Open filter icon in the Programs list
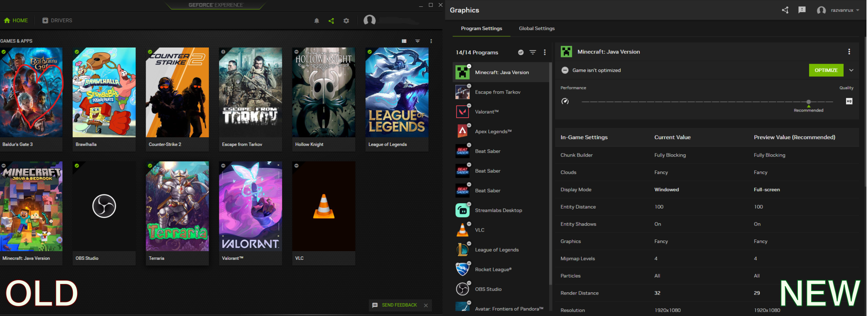The width and height of the screenshot is (868, 316). pyautogui.click(x=533, y=52)
